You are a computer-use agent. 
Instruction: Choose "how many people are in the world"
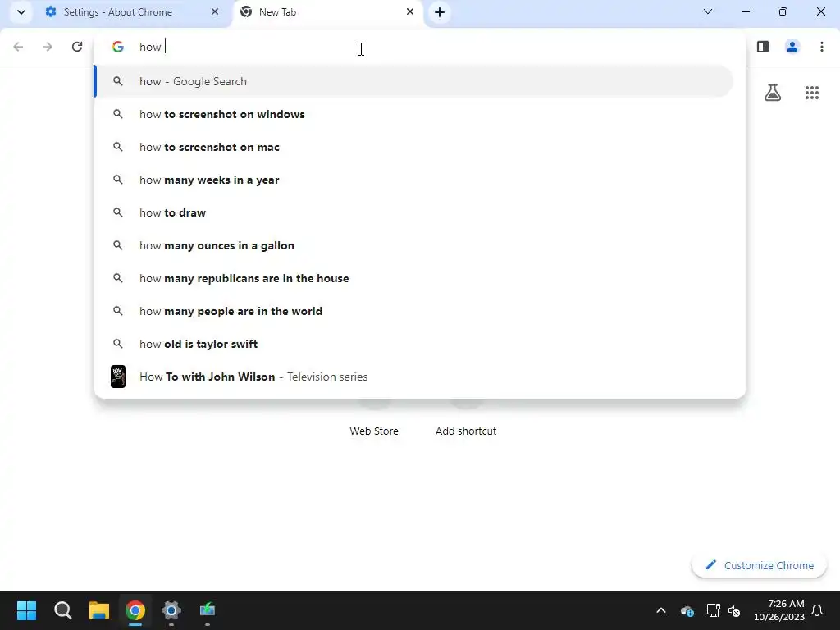(414, 311)
